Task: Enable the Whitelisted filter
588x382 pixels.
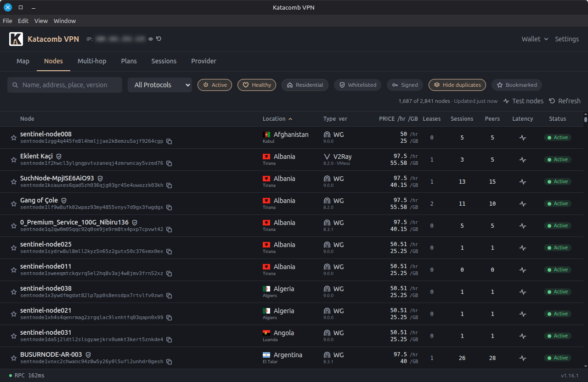Action: [357, 85]
